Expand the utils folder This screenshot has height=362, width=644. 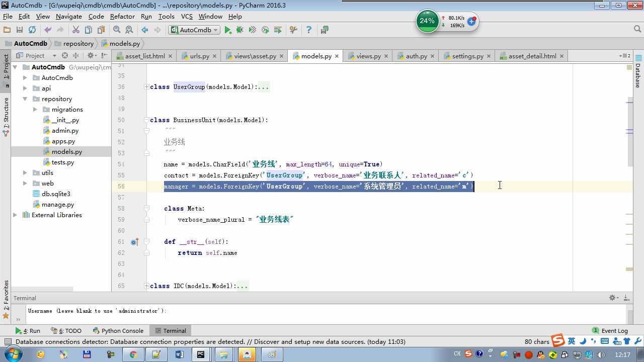pos(25,173)
